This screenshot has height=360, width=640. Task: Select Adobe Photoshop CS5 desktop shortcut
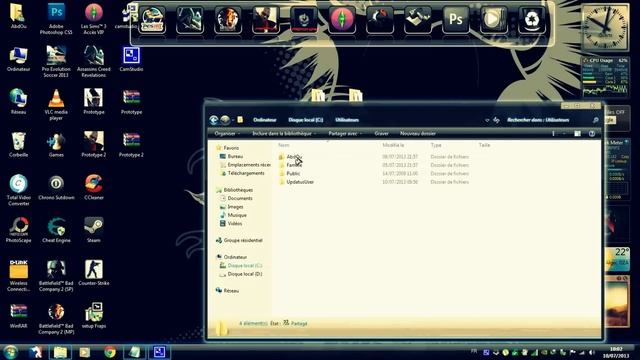coord(56,19)
